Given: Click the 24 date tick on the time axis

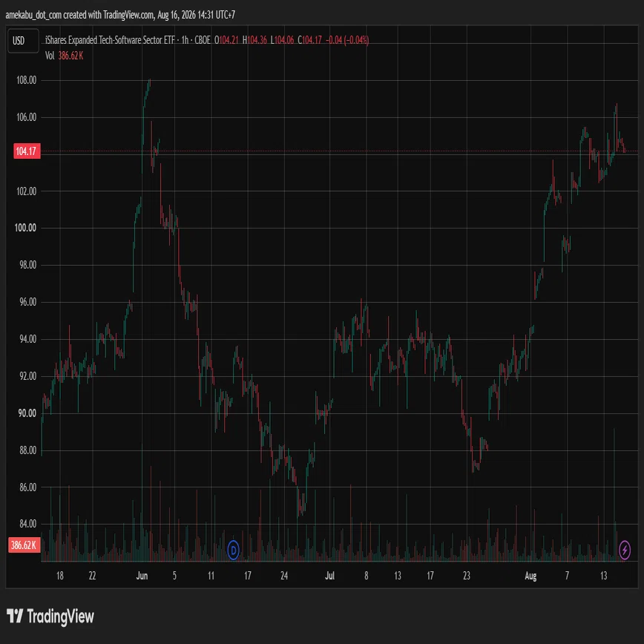Looking at the screenshot, I should [284, 576].
